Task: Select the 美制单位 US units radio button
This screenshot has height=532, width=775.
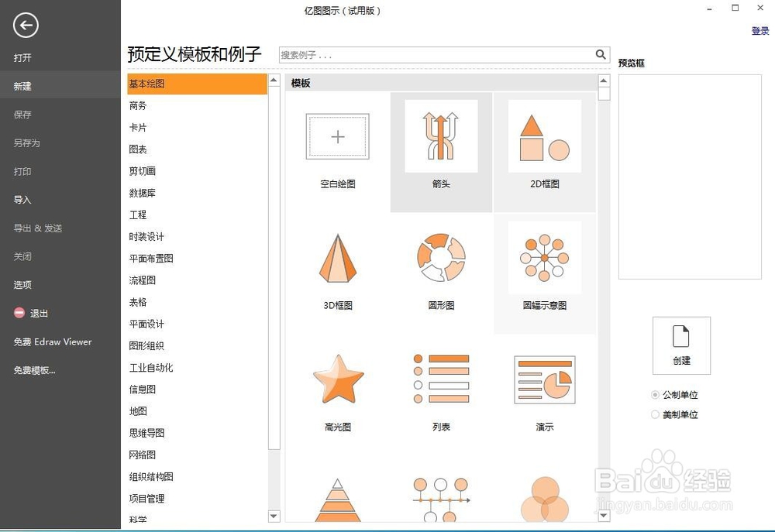Action: (656, 414)
